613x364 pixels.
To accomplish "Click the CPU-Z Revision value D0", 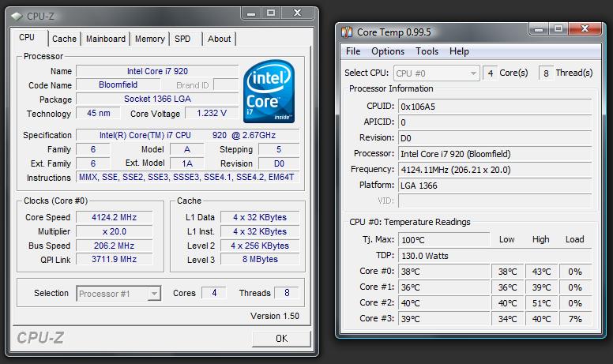I will click(x=279, y=163).
